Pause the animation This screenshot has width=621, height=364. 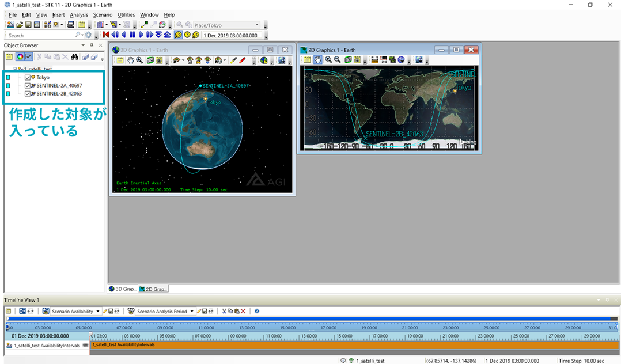[132, 35]
